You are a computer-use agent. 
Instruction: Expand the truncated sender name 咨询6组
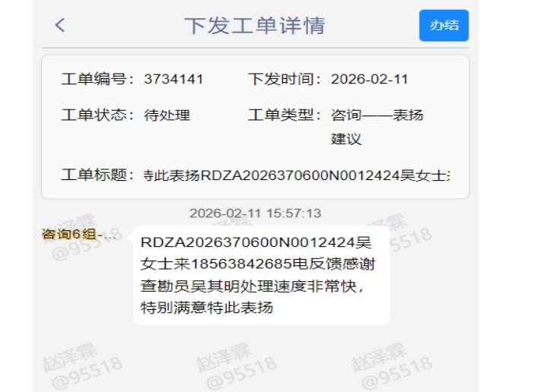coord(79,234)
